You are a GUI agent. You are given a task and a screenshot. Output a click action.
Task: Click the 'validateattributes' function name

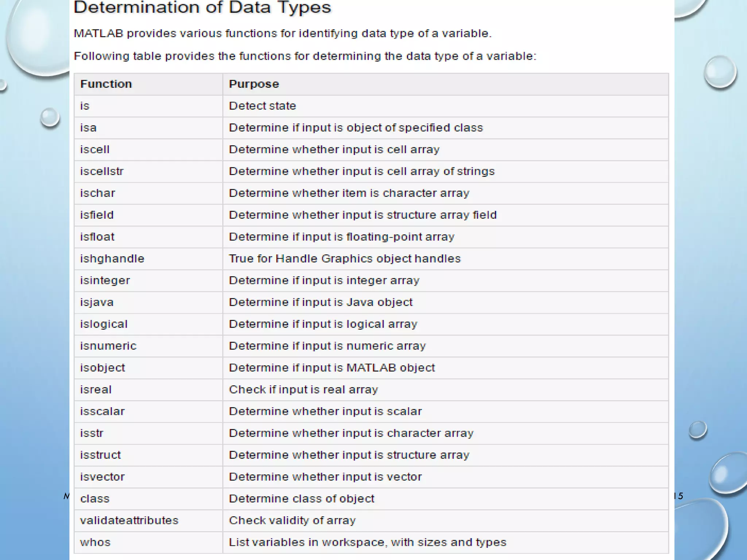tap(129, 521)
